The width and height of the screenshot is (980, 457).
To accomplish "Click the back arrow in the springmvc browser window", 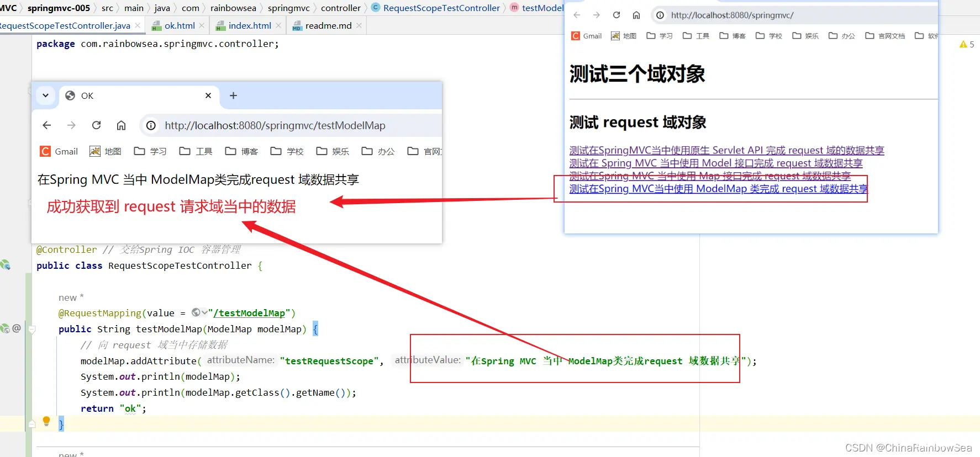I will point(577,15).
